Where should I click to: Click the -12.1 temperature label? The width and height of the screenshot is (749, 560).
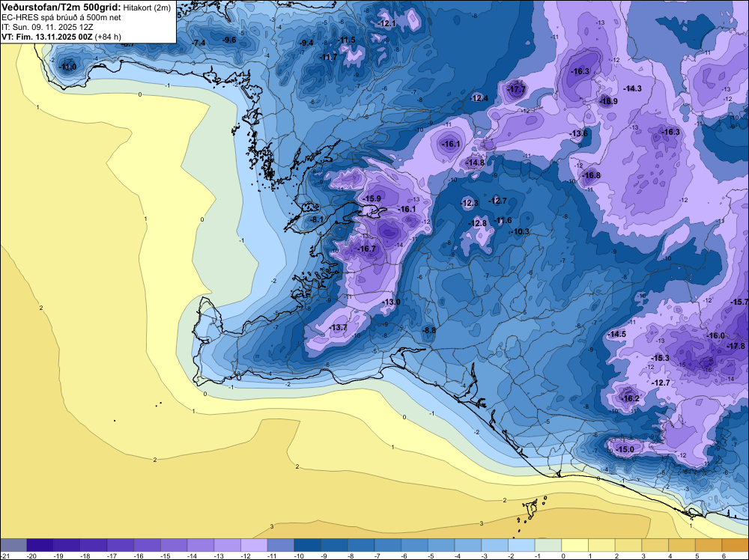pyautogui.click(x=386, y=23)
